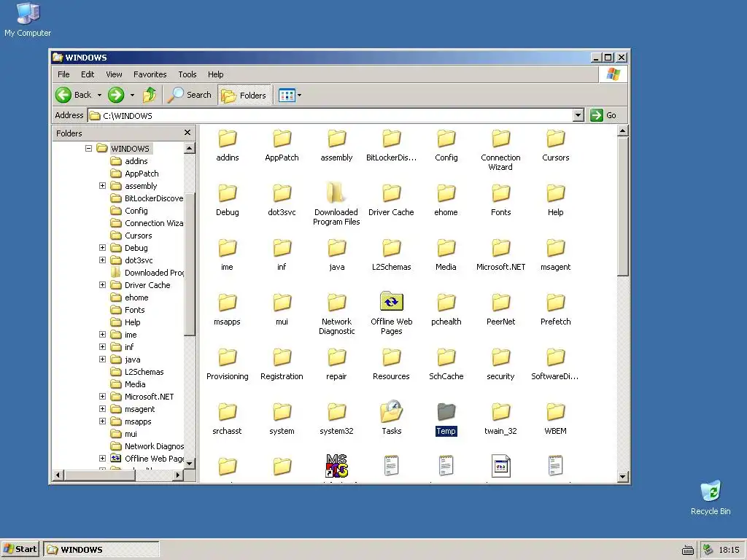
Task: Open the Views dropdown button
Action: click(x=290, y=95)
